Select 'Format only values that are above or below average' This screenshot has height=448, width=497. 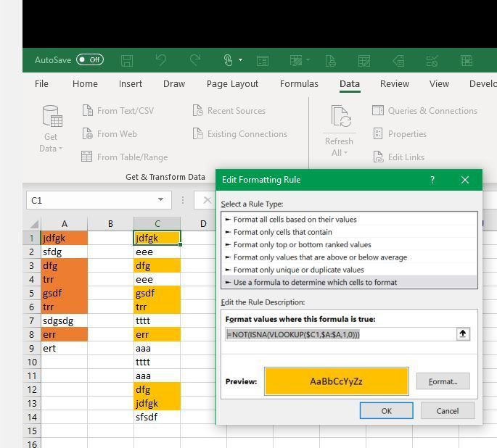pos(349,257)
